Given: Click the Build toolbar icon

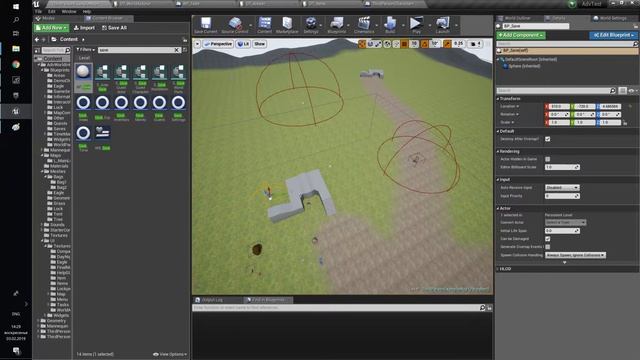Looking at the screenshot, I should [x=390, y=24].
